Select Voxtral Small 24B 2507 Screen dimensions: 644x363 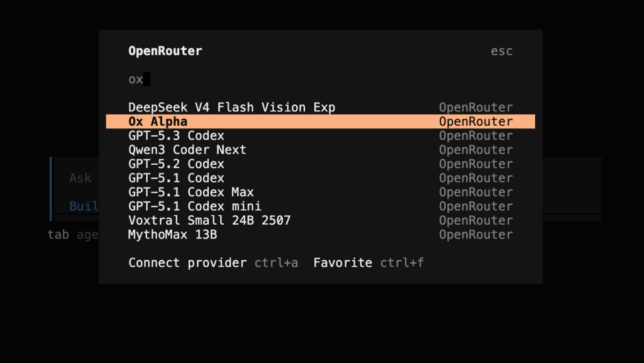click(320, 221)
